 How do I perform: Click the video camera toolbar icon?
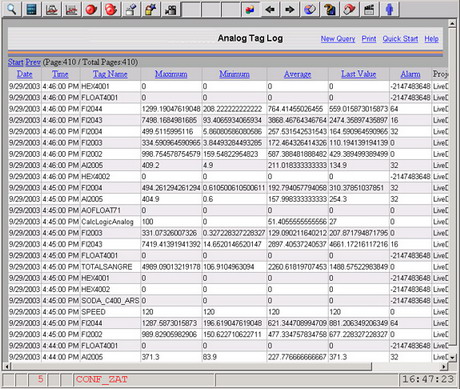[x=171, y=9]
